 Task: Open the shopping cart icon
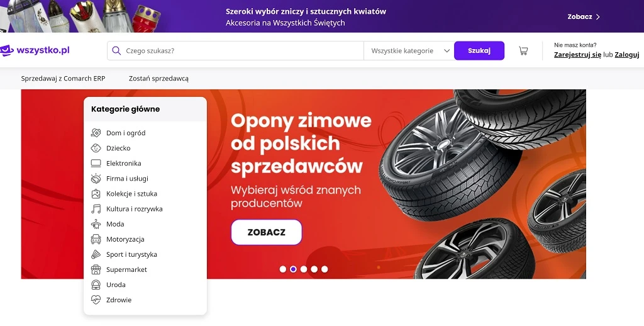(x=523, y=51)
